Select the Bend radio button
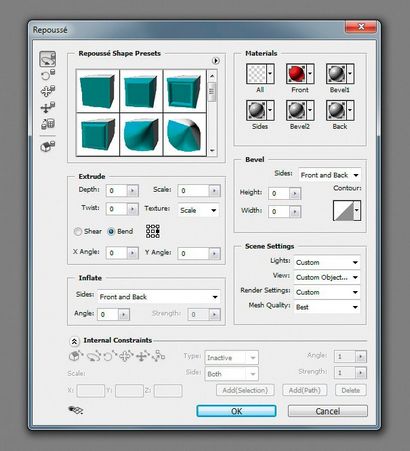 pos(111,231)
